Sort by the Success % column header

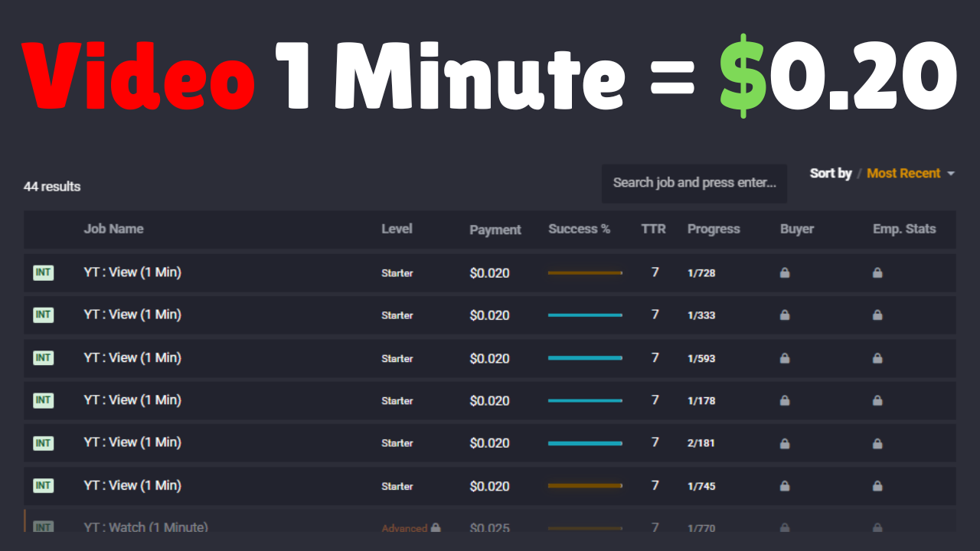[579, 229]
